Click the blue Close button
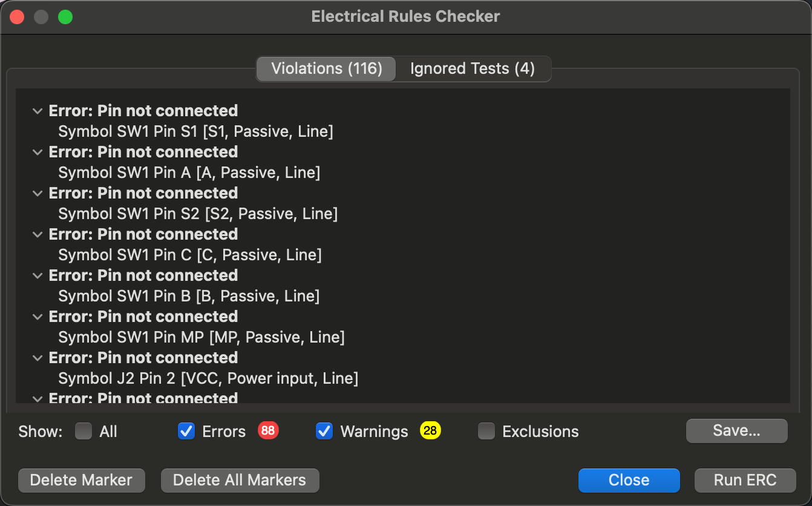This screenshot has height=506, width=812. 629,480
